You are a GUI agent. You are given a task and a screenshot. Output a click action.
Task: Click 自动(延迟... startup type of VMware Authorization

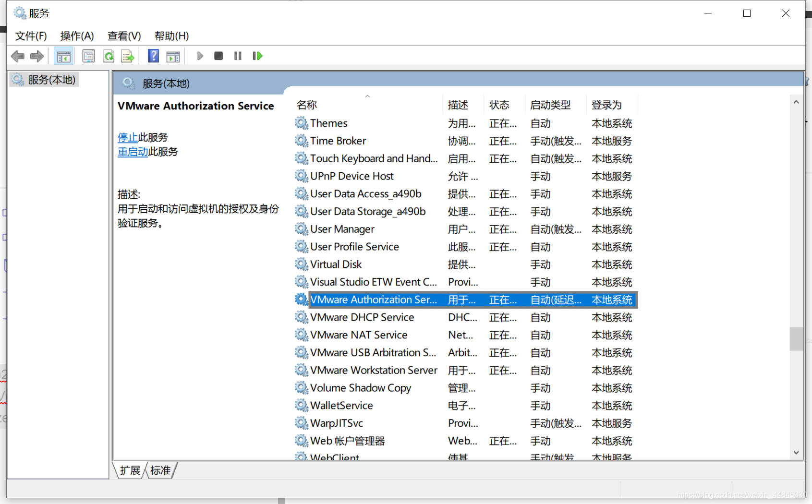[x=556, y=300]
